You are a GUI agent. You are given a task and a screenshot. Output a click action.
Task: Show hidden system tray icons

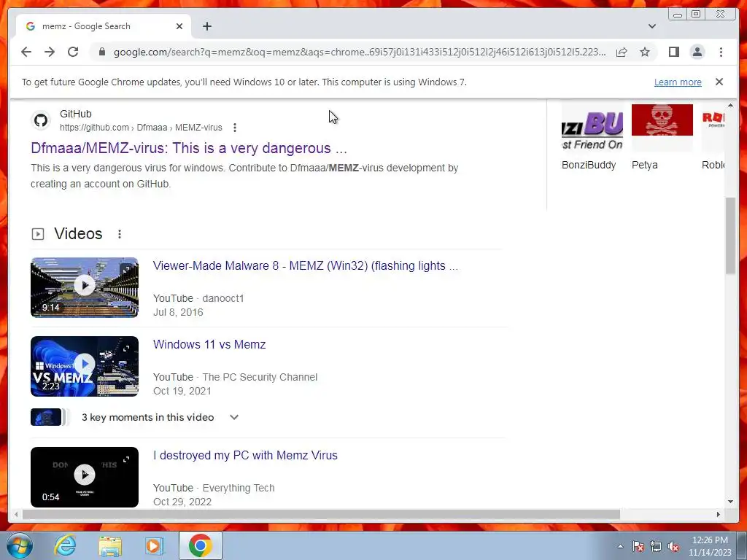(620, 546)
